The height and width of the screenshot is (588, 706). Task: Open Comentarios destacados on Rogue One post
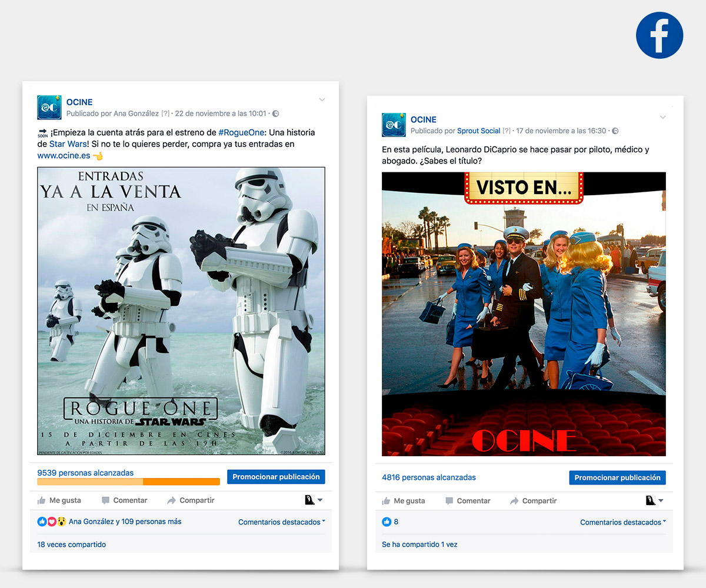(x=282, y=522)
